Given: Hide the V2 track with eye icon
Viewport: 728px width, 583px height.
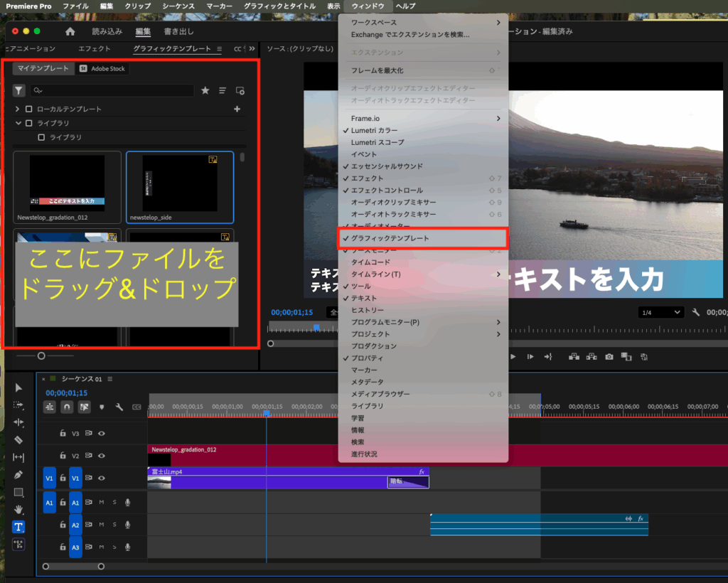Looking at the screenshot, I should pos(102,456).
